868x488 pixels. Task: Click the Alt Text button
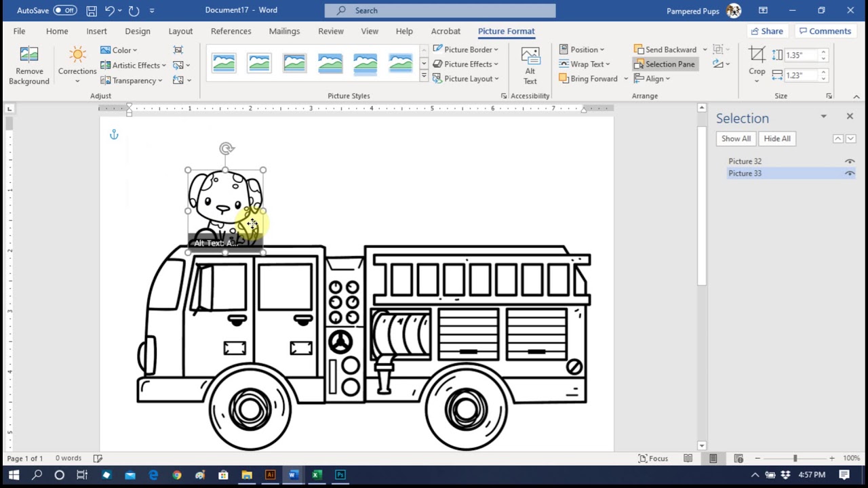tap(530, 66)
